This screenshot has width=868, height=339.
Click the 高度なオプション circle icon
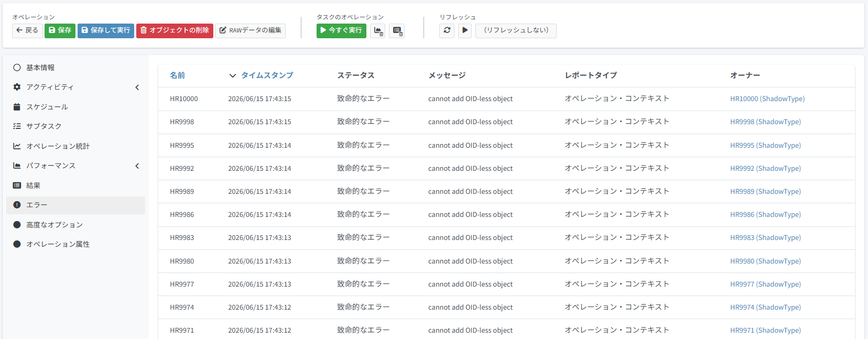(17, 225)
